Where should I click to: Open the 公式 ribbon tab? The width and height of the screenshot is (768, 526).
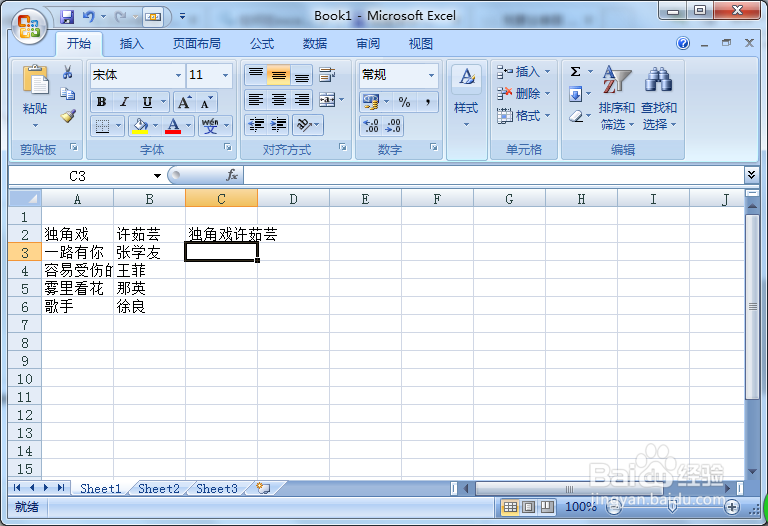pyautogui.click(x=262, y=44)
